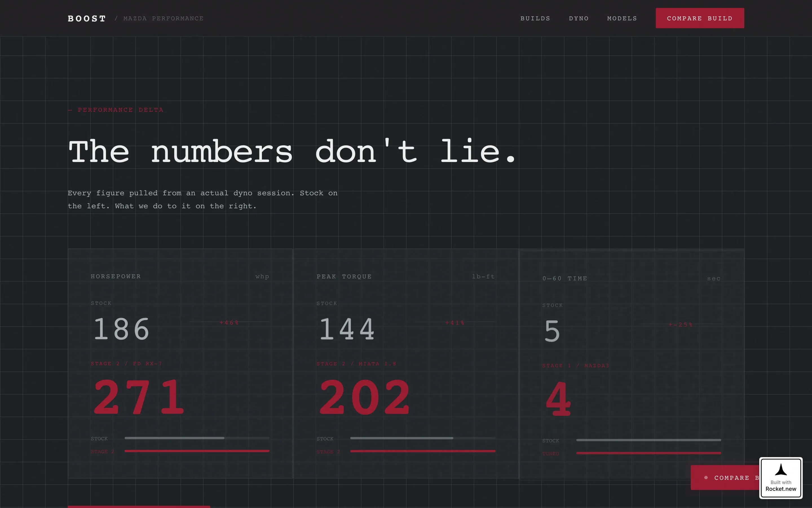The width and height of the screenshot is (812, 508).
Task: Click the HORSEPOWER card title
Action: point(116,276)
